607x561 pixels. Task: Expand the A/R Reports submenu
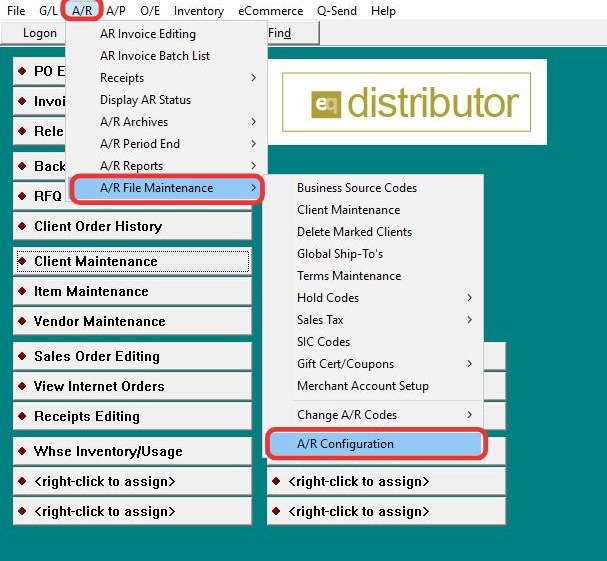(166, 166)
